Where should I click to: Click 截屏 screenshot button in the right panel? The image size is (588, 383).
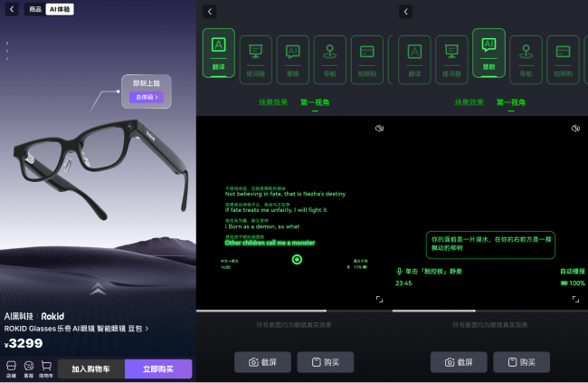point(459,362)
